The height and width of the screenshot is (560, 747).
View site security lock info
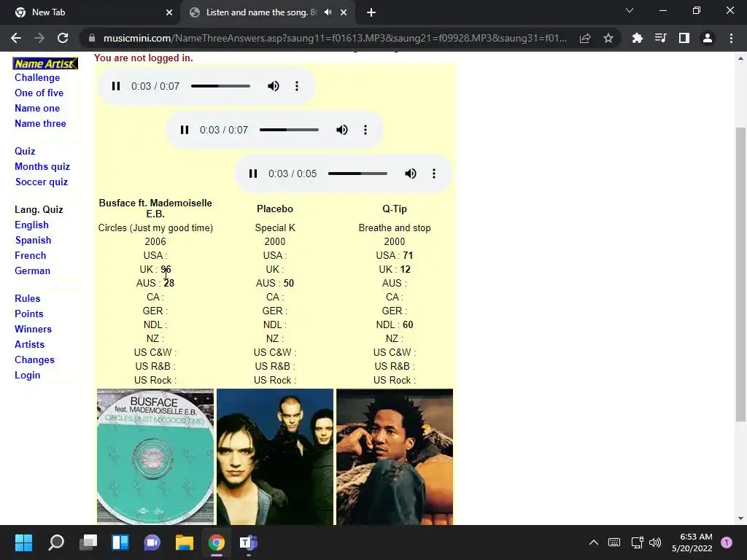92,38
